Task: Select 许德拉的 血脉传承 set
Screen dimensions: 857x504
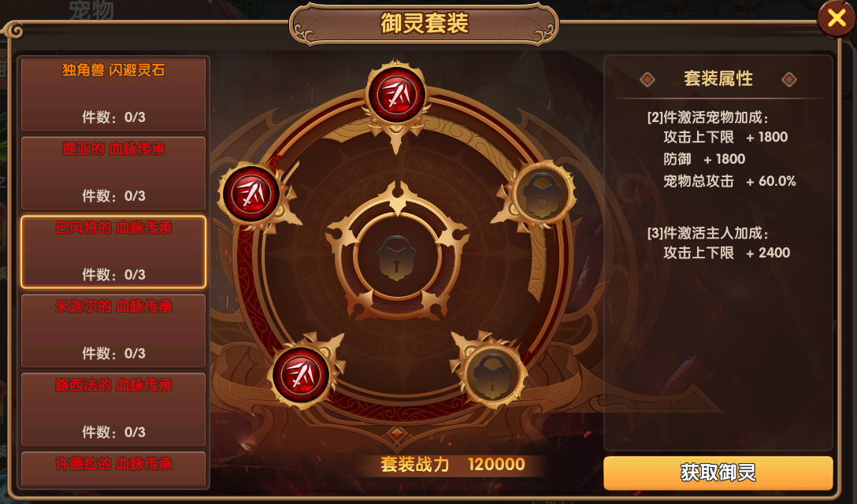Action: tap(113, 469)
